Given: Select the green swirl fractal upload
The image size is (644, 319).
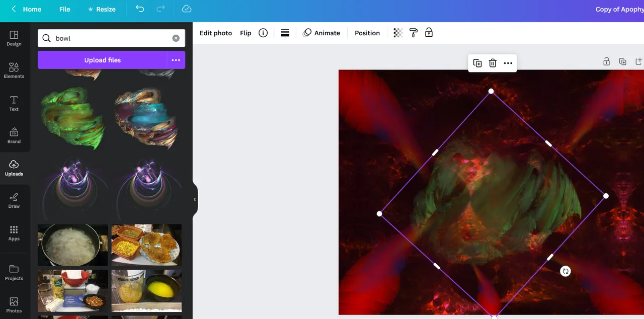Looking at the screenshot, I should (72, 118).
